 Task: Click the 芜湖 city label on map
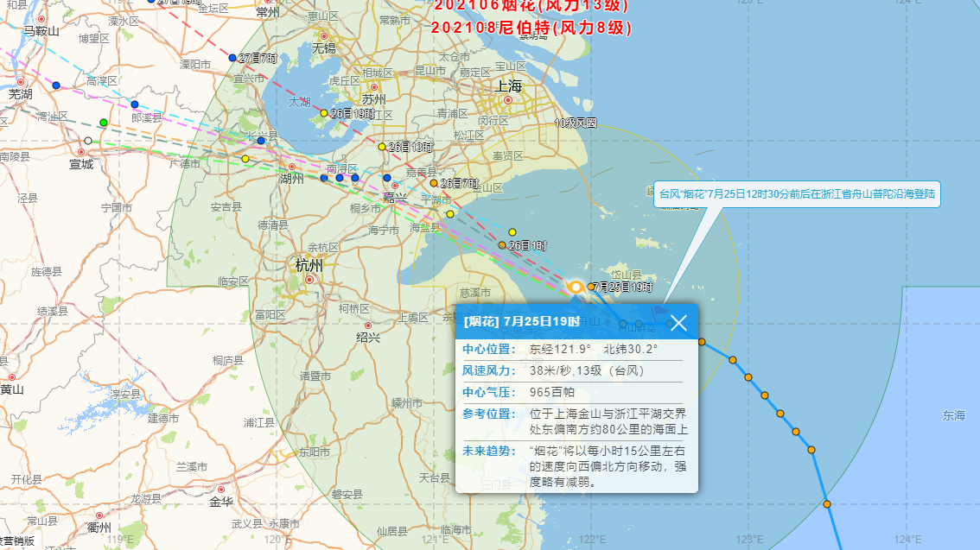tap(20, 93)
